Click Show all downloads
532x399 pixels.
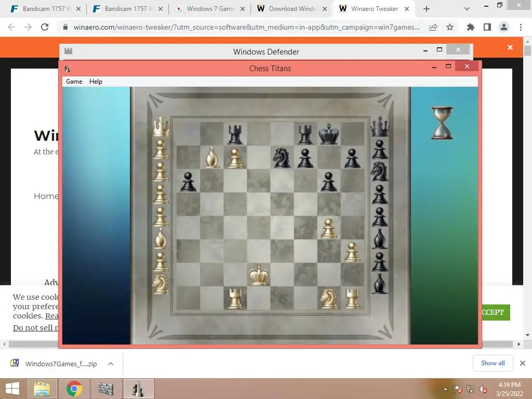(493, 363)
